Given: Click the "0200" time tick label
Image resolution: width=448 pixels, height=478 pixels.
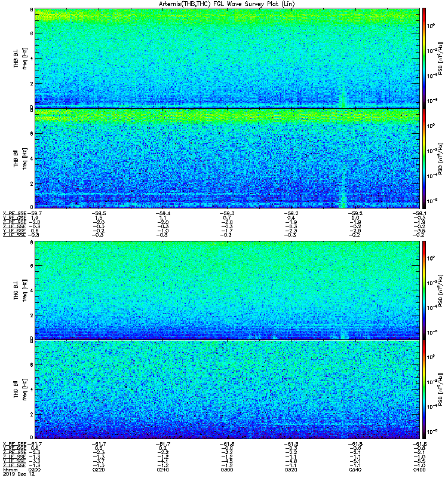Looking at the screenshot, I should click(x=35, y=470).
